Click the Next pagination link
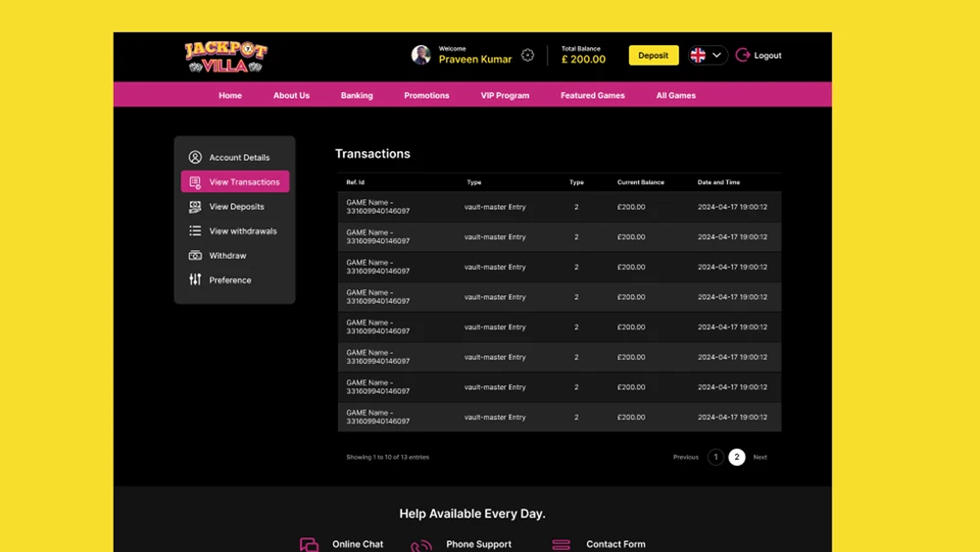Screen dimensions: 980x552 [x=759, y=457]
